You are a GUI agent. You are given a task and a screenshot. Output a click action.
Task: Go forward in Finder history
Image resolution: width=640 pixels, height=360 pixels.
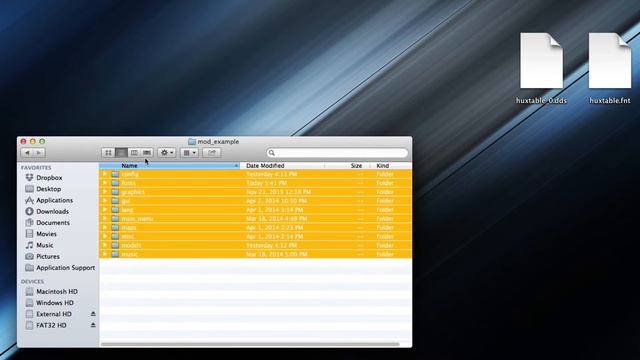click(39, 153)
